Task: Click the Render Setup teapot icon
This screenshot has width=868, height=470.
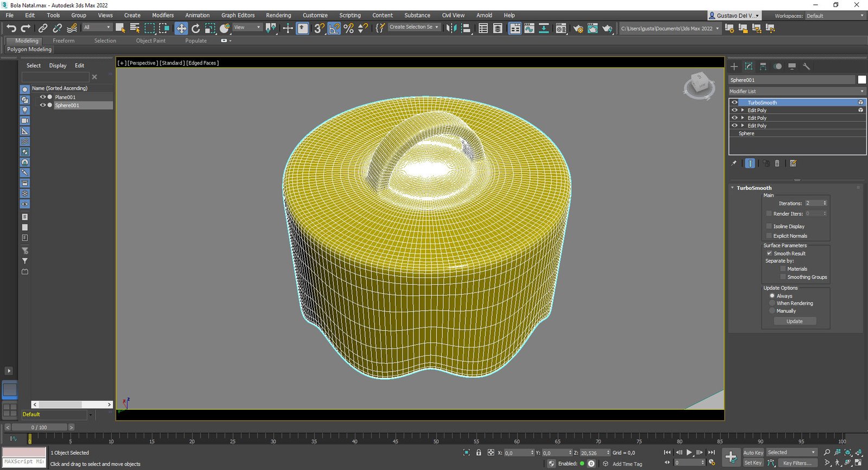Action: pyautogui.click(x=578, y=28)
